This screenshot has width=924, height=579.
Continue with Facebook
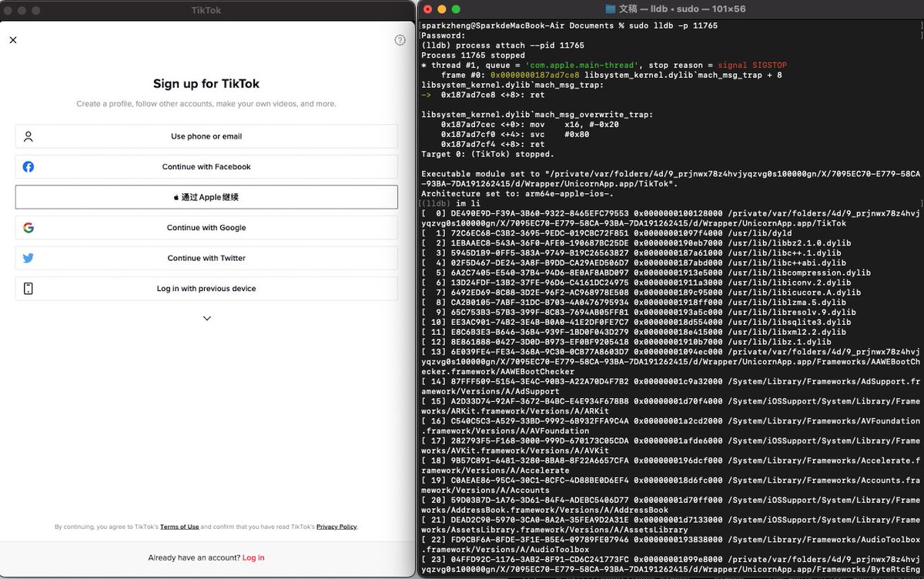click(x=206, y=166)
